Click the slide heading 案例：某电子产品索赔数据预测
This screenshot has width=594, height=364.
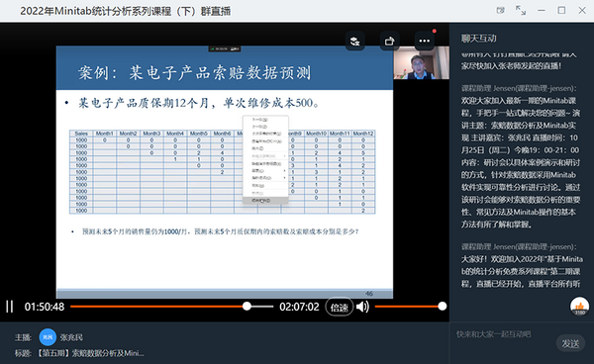click(195, 72)
